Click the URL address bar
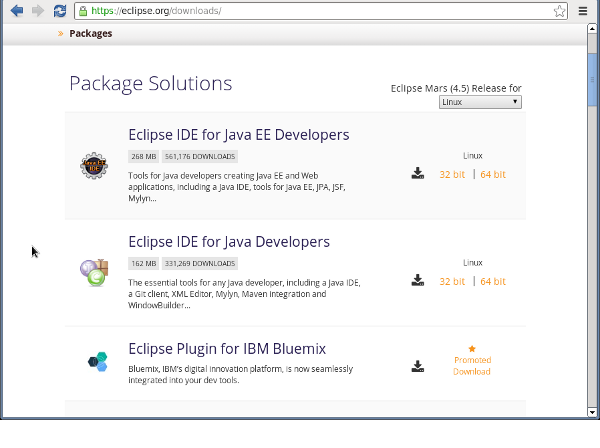The width and height of the screenshot is (600, 448). 321,11
